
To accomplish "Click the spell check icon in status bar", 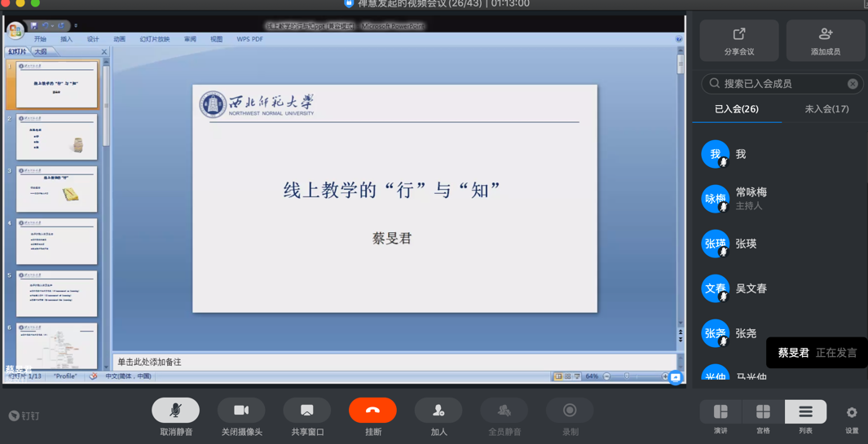I will point(94,376).
